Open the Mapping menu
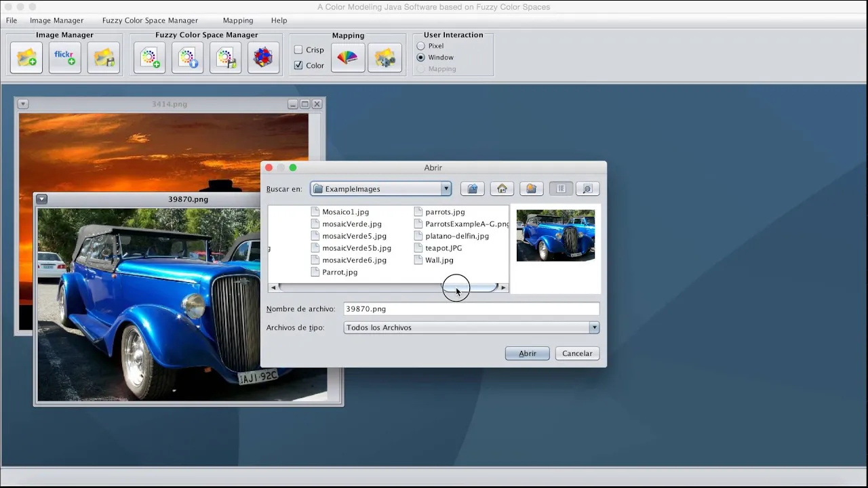This screenshot has height=488, width=868. [238, 20]
